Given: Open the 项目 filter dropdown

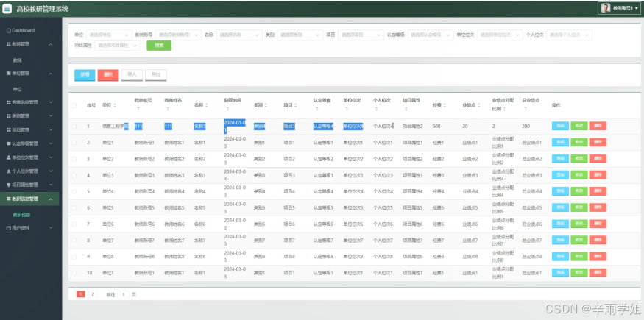Looking at the screenshot, I should (361, 35).
